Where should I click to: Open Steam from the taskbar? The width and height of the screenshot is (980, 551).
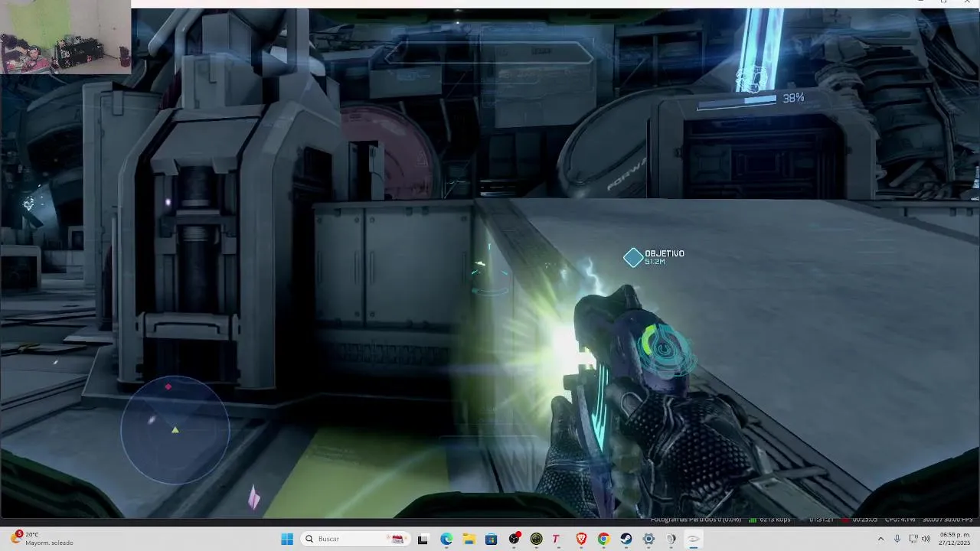click(626, 539)
